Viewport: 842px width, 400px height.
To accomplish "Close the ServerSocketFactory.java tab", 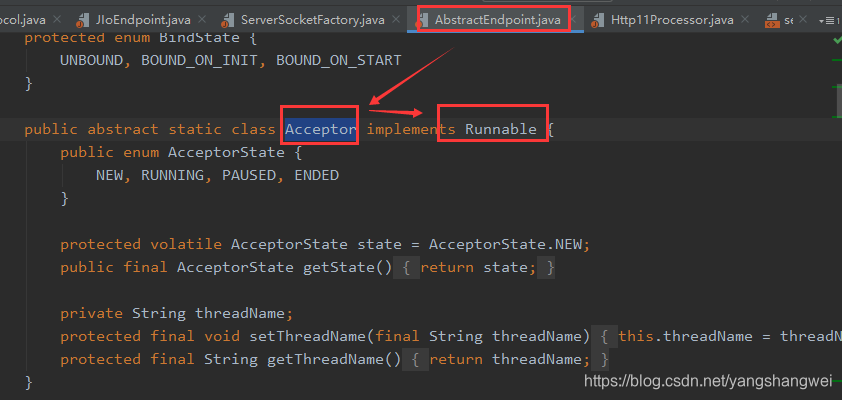I will click(396, 19).
